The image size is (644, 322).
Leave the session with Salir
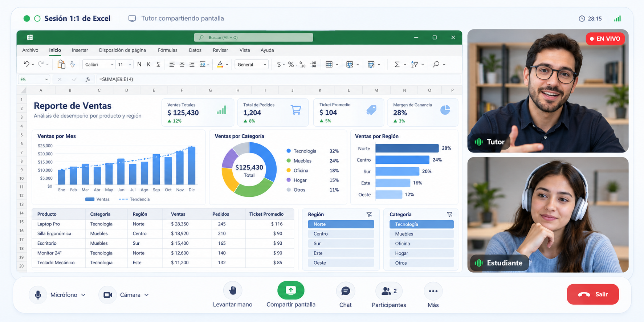593,294
